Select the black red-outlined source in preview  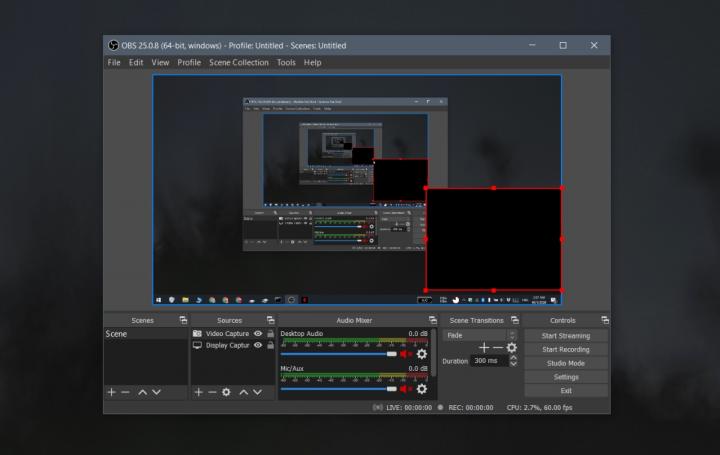click(x=494, y=239)
